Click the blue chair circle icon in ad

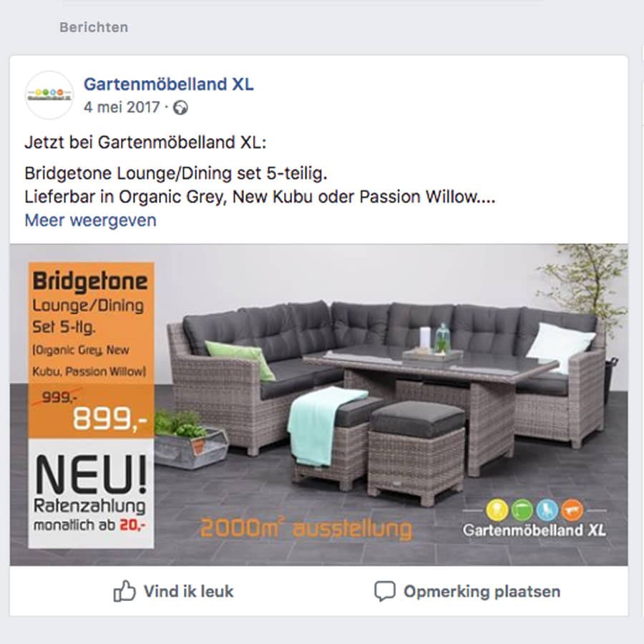point(547,509)
